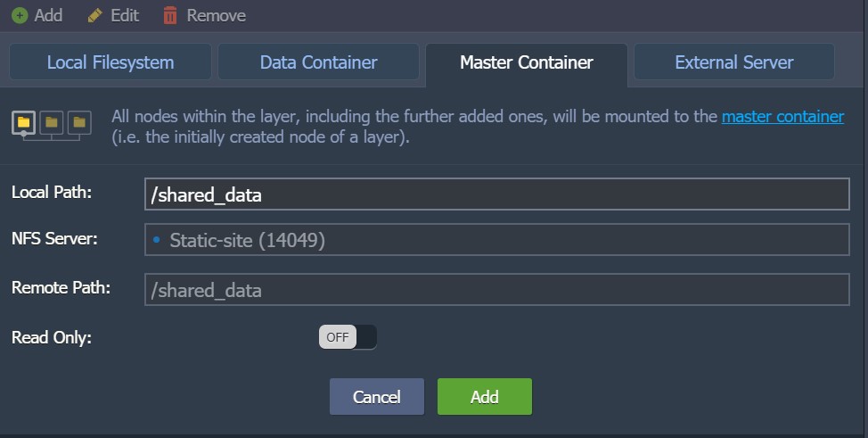Click the Cancel button
This screenshot has height=438, width=868.
click(376, 396)
